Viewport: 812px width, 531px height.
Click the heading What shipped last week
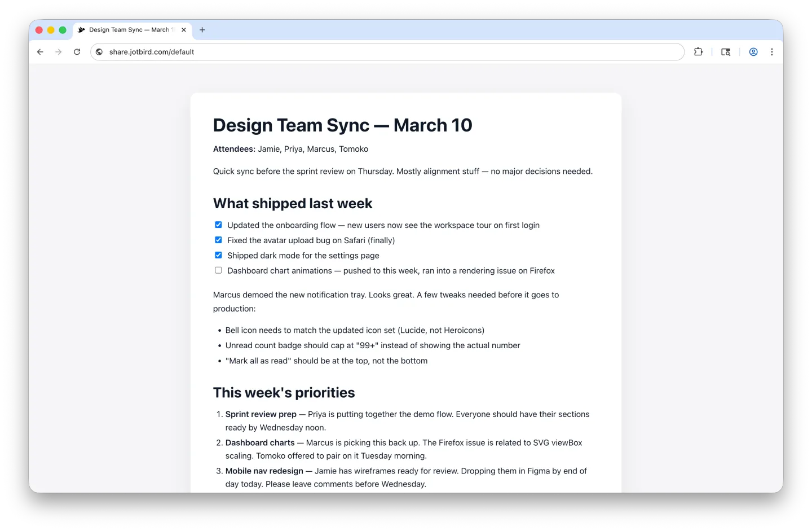click(x=293, y=203)
